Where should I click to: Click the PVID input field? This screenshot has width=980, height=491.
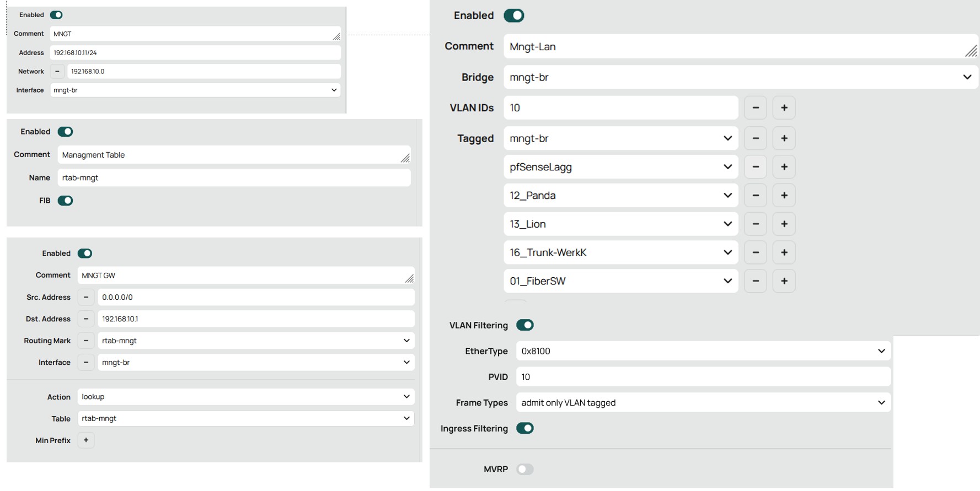703,377
